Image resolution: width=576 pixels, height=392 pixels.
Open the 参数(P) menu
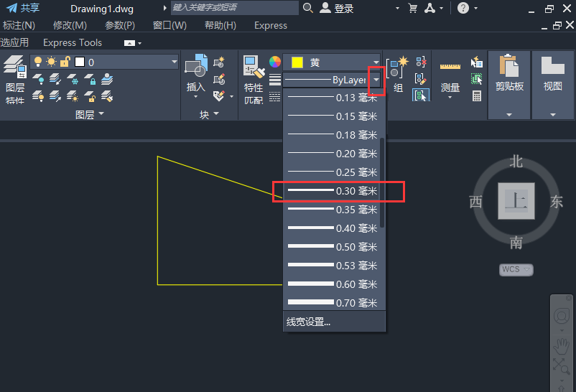pos(120,25)
